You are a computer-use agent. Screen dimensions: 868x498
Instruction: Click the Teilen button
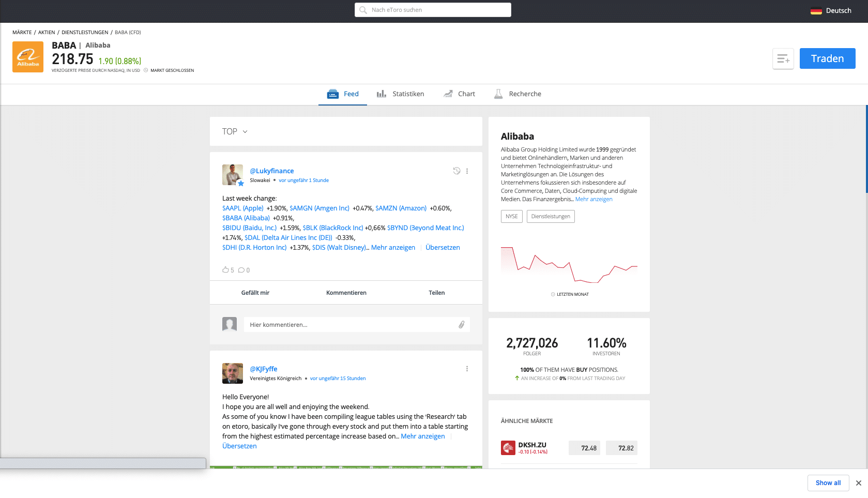click(437, 293)
